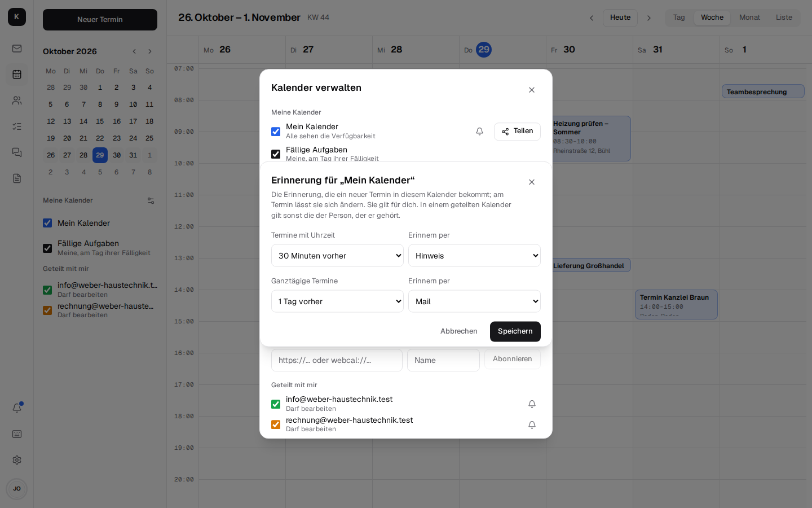Screen dimensions: 812x508
Task: Click the bell for rechnung@weber-haustechnik.test
Action: click(x=532, y=425)
